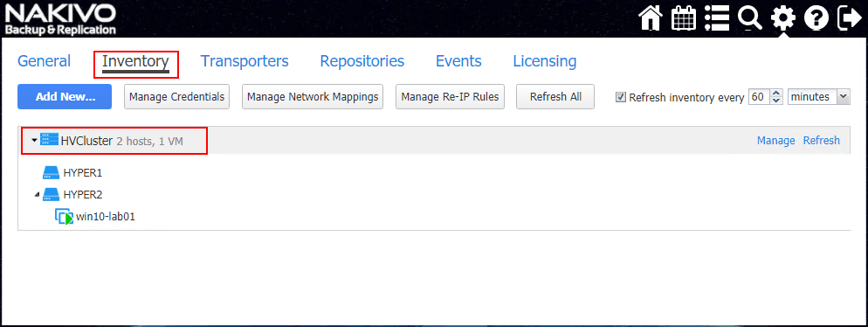Open Manage Credentials
This screenshot has height=327, width=868.
click(176, 96)
